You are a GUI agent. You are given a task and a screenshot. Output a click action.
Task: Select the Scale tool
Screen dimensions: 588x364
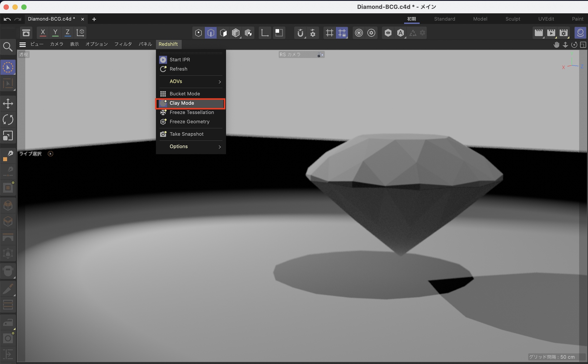point(8,136)
